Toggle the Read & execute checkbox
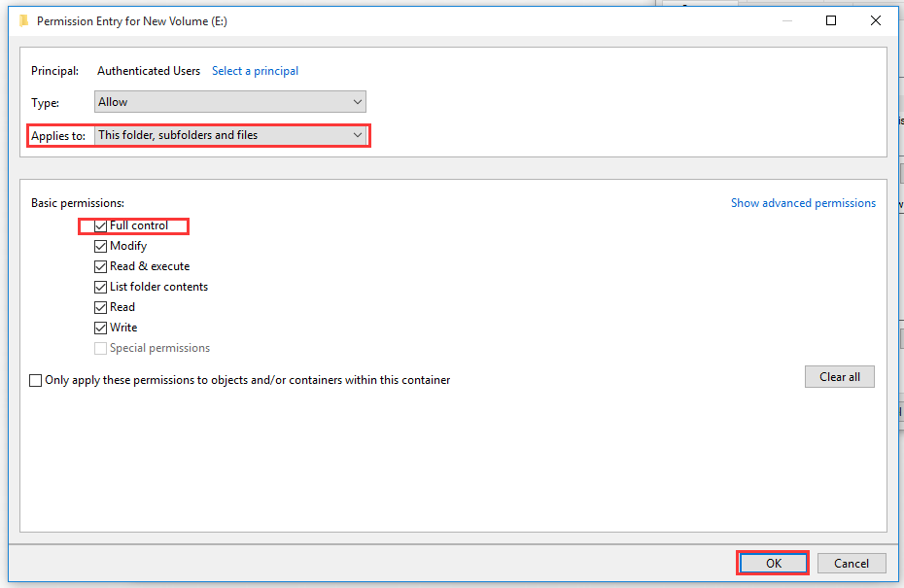 click(x=100, y=267)
